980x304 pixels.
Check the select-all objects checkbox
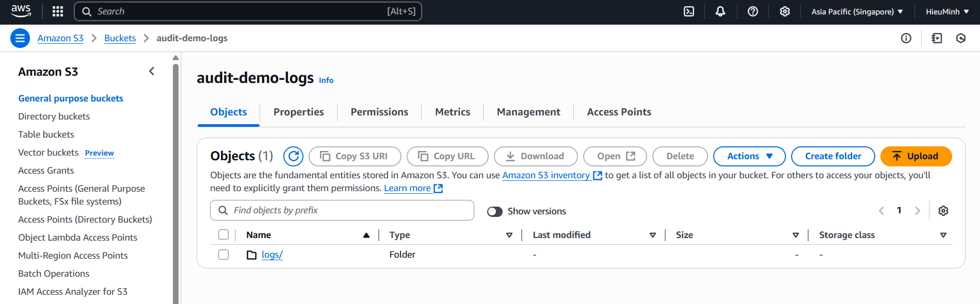click(223, 235)
